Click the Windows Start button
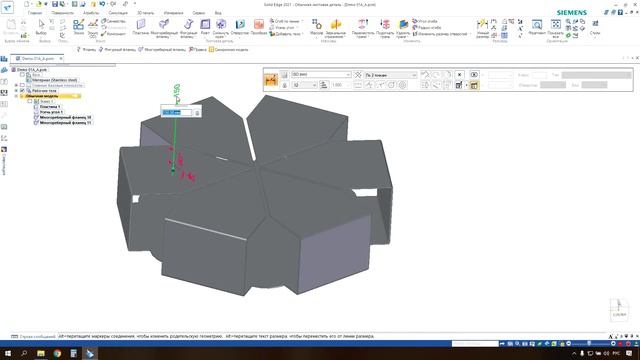This screenshot has height=360, width=640. [x=8, y=353]
